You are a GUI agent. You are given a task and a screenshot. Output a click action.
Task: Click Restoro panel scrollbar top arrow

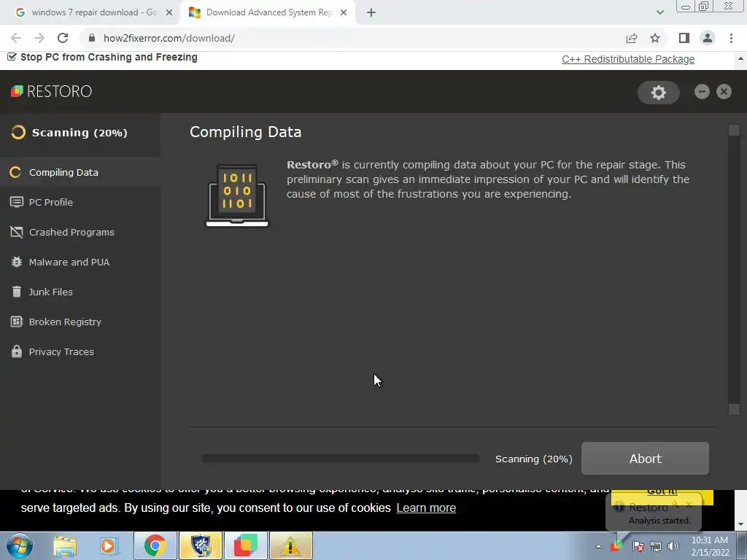[734, 130]
